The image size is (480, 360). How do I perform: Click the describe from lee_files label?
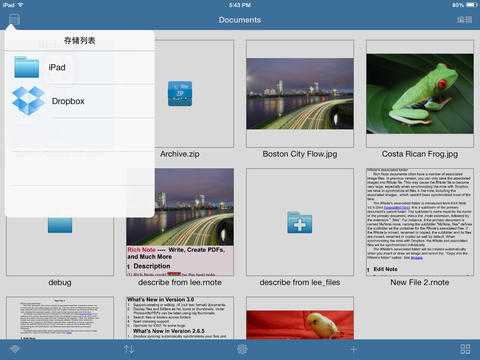click(300, 283)
